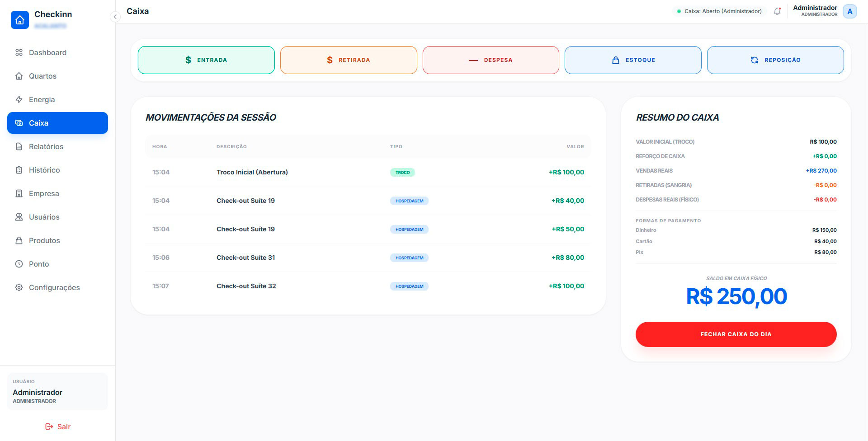Click the green cash status dot
This screenshot has width=868, height=441.
[679, 11]
